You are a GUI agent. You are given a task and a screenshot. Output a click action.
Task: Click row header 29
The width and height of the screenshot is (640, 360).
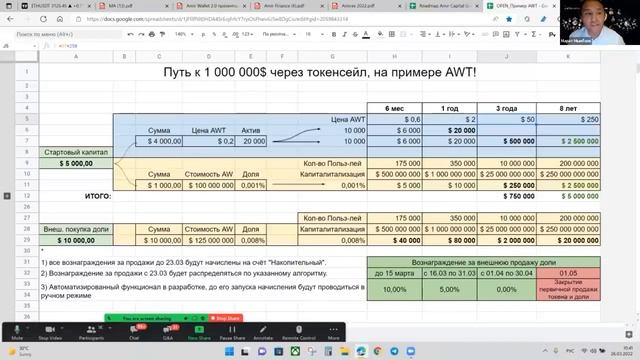[27, 240]
